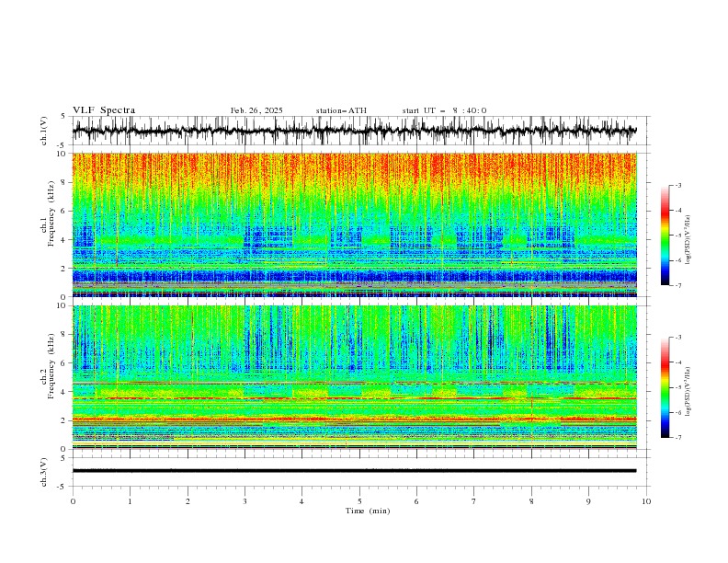
Task: Select the "Time (min)" x-axis label
Action: (368, 511)
